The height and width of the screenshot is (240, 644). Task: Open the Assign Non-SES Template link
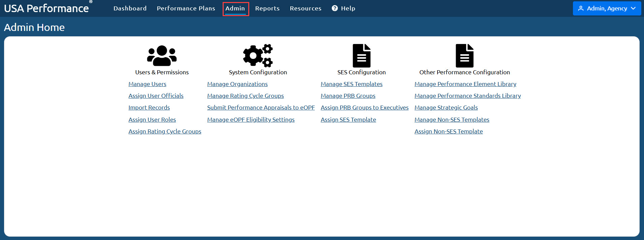pos(449,131)
